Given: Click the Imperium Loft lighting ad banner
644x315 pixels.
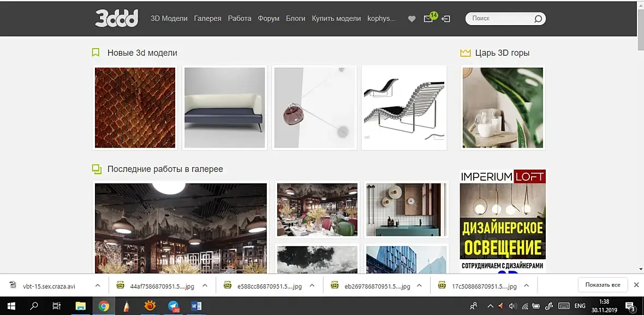Looking at the screenshot, I should coord(503,221).
